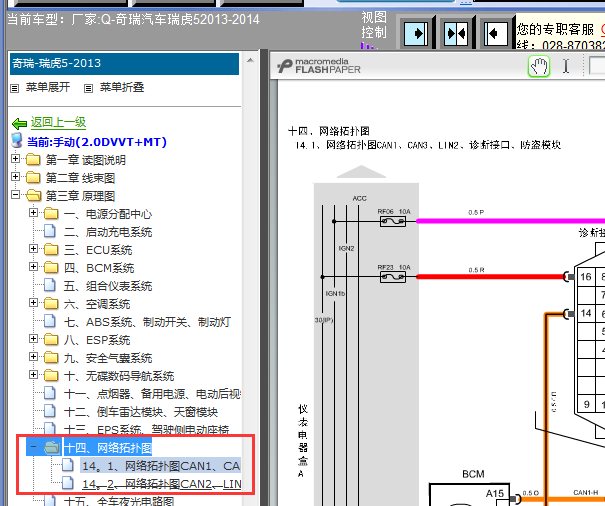Click folder icon of 一、电源分配中心
This screenshot has height=506, width=605.
(x=51, y=213)
